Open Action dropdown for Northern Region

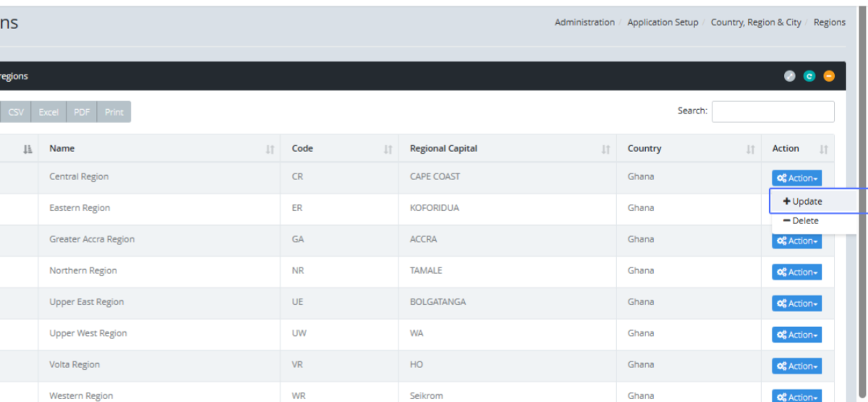(x=796, y=272)
